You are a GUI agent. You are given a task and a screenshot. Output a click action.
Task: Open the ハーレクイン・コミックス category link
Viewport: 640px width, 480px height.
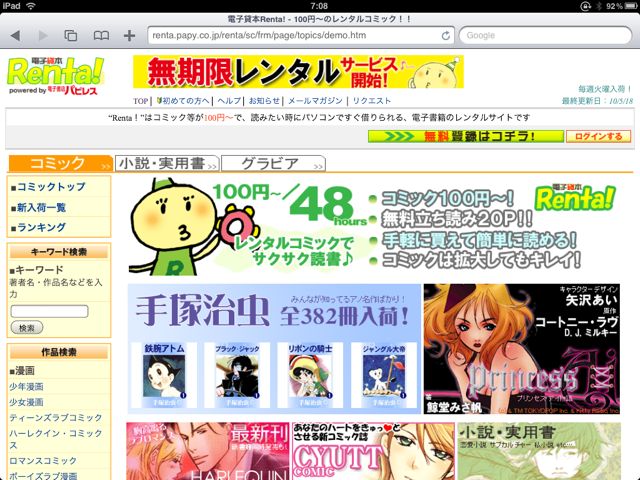click(x=56, y=439)
